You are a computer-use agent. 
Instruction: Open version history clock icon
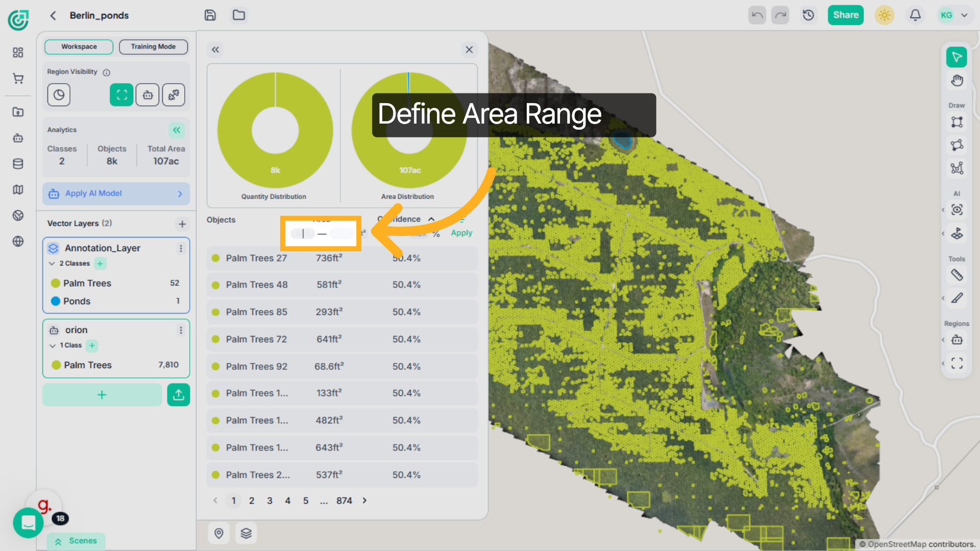click(808, 15)
